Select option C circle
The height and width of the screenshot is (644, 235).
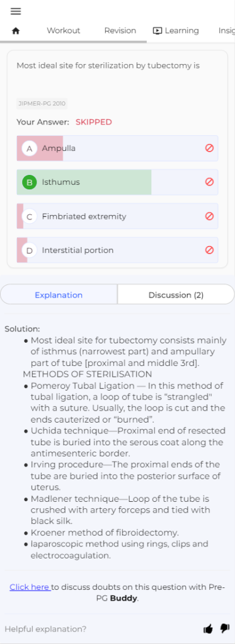click(29, 216)
